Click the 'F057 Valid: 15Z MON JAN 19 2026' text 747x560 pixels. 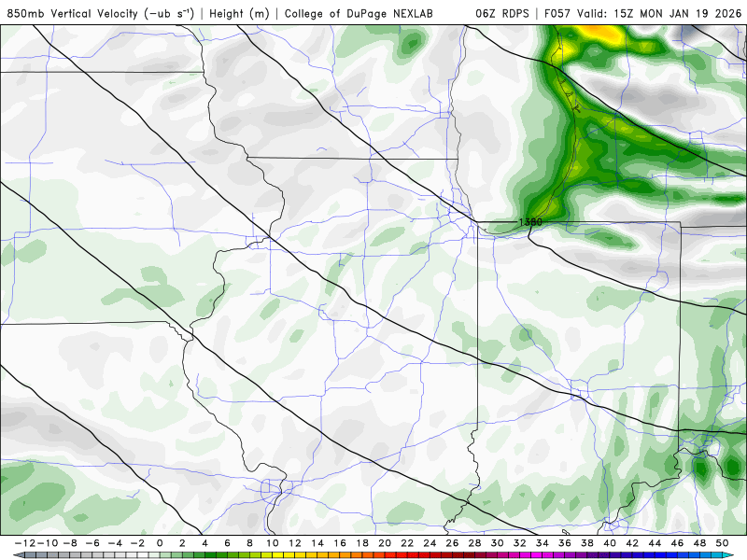(643, 13)
